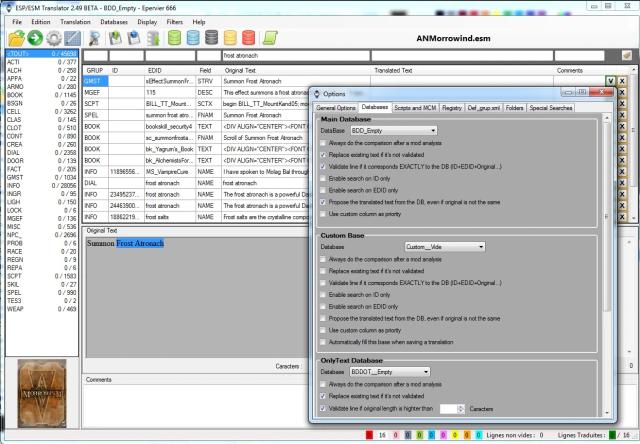Open the Filters menu

tap(174, 22)
